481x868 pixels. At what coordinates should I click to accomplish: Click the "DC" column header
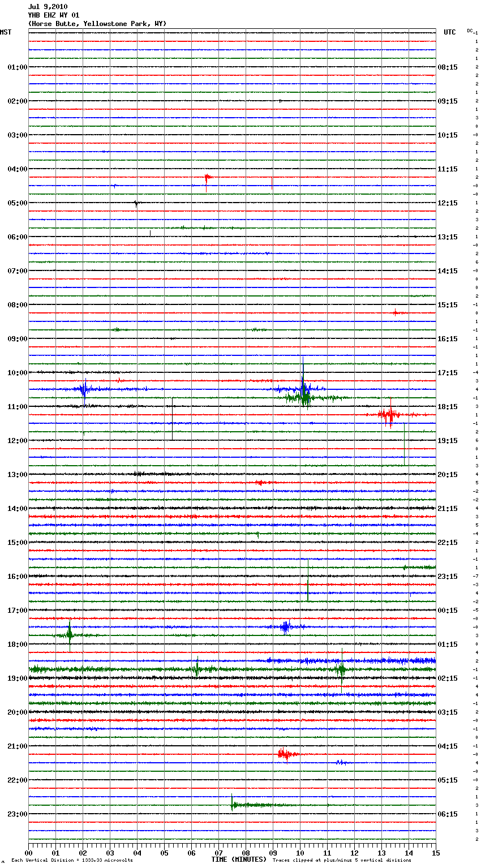[470, 31]
